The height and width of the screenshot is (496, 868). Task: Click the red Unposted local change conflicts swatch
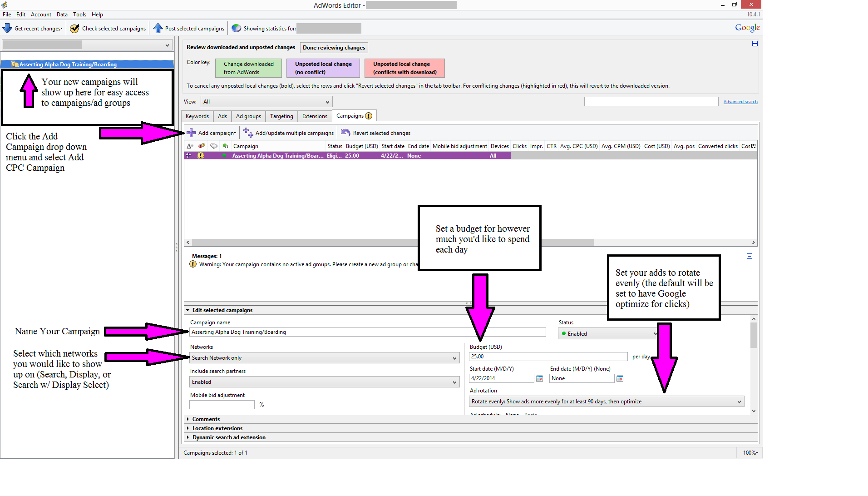pos(405,68)
